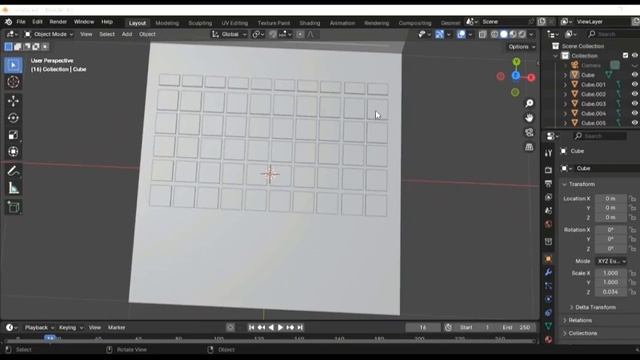Image resolution: width=640 pixels, height=360 pixels.
Task: Play the animation forward
Action: (x=280, y=327)
